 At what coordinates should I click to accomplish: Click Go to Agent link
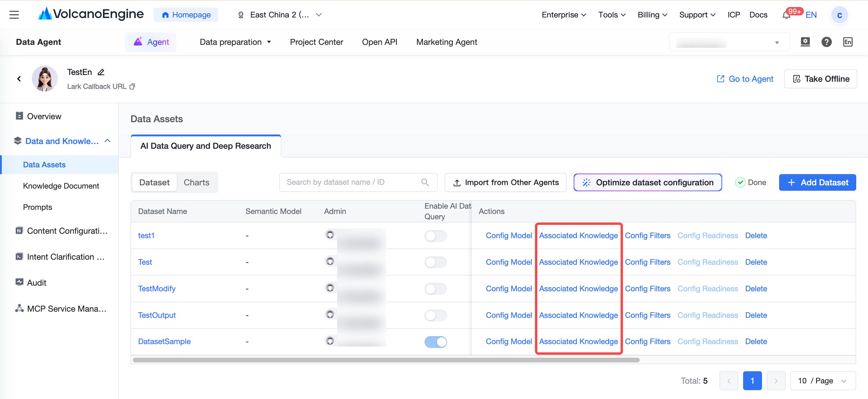pos(745,79)
